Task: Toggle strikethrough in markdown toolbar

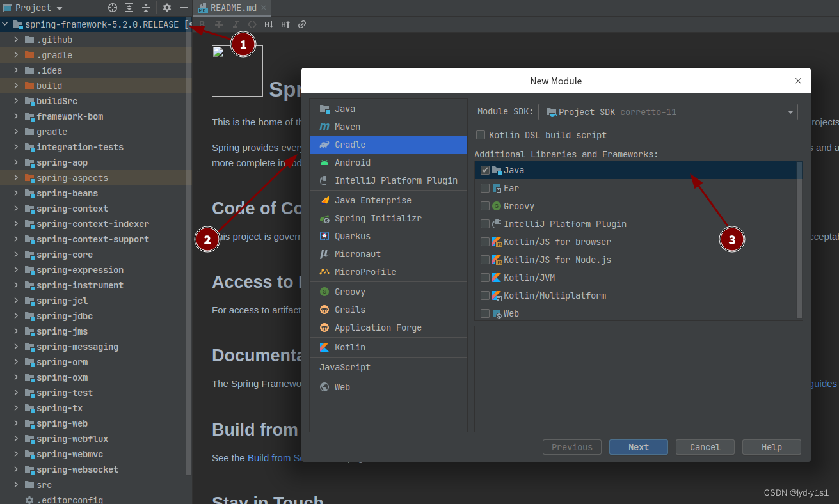Action: click(219, 24)
